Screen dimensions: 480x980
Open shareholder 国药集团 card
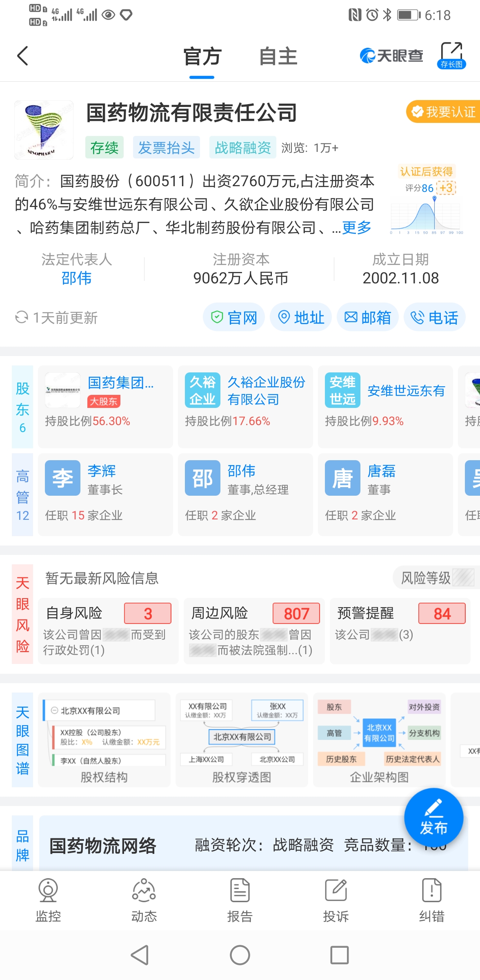[105, 407]
